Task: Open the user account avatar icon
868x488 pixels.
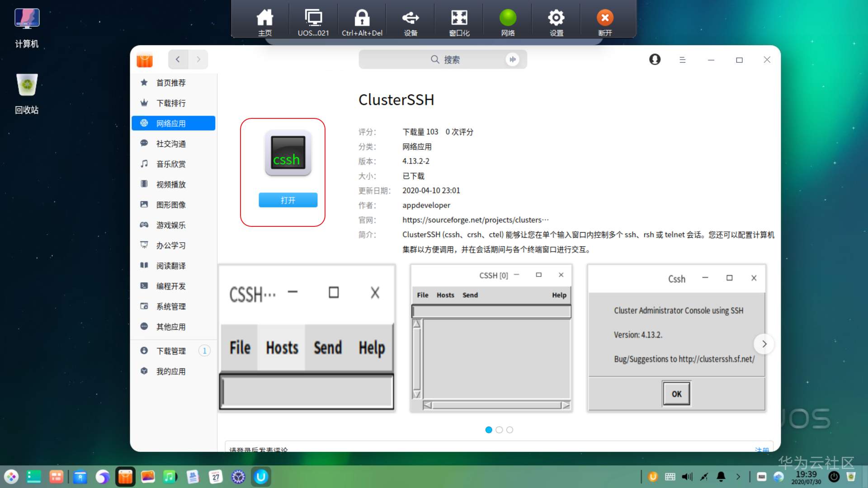Action: pyautogui.click(x=655, y=60)
